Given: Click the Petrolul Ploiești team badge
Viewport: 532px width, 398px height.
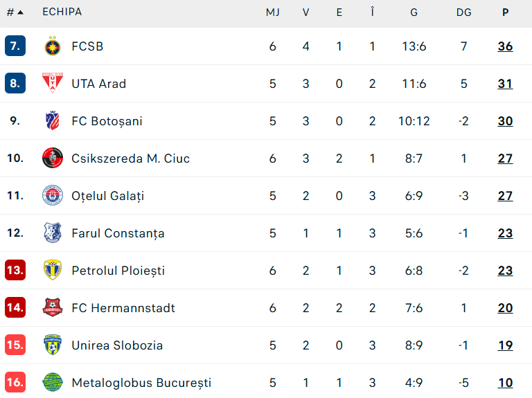Looking at the screenshot, I should point(52,271).
